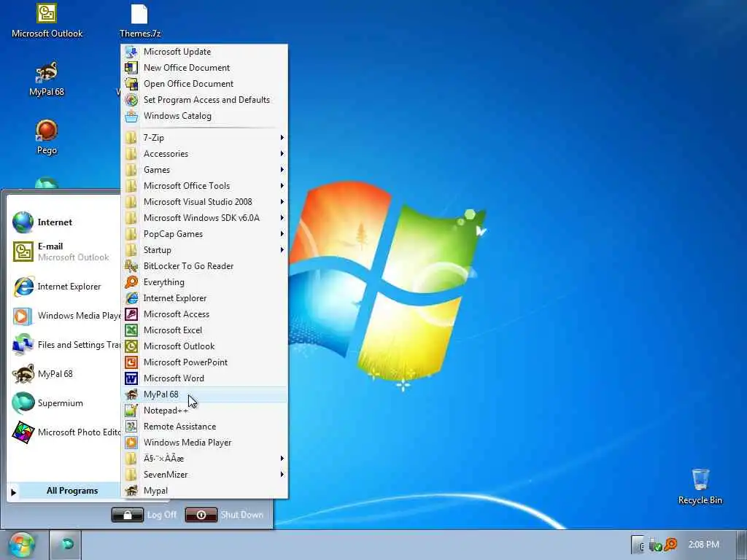Viewport: 747px width, 560px height.
Task: Expand the Startup folder
Action: [204, 250]
